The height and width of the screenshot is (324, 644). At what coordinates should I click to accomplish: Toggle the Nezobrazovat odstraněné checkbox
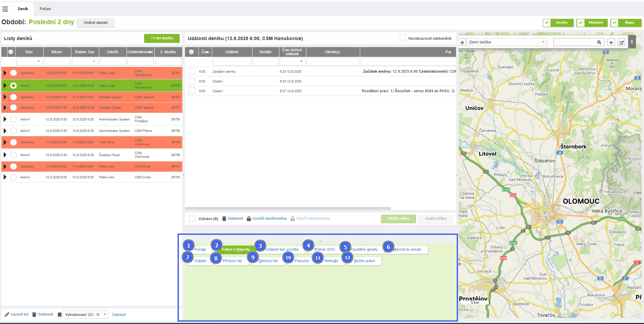point(403,38)
